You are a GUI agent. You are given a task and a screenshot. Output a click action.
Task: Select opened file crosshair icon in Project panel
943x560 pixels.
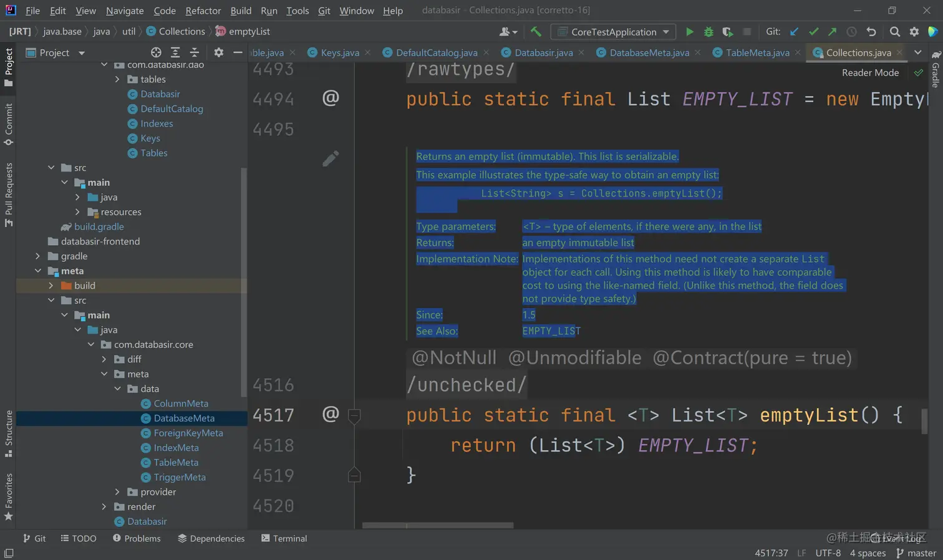pos(156,53)
